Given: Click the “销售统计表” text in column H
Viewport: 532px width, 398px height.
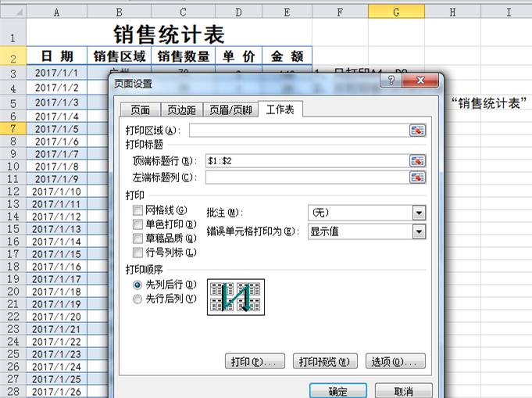Looking at the screenshot, I should [488, 103].
